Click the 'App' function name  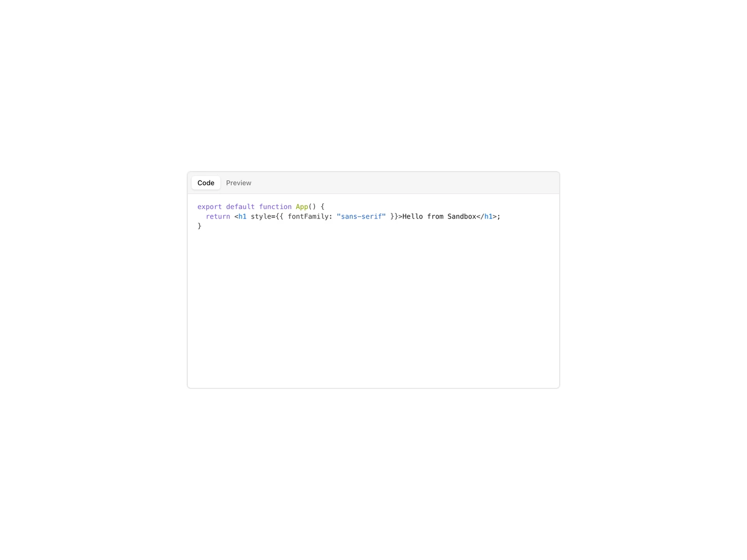coord(302,207)
